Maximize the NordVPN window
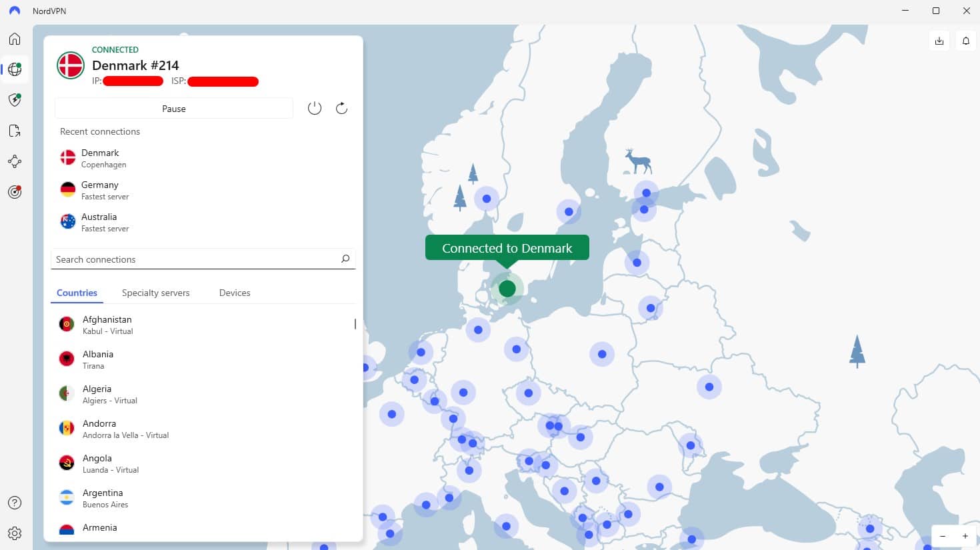This screenshot has width=980, height=550. tap(936, 11)
